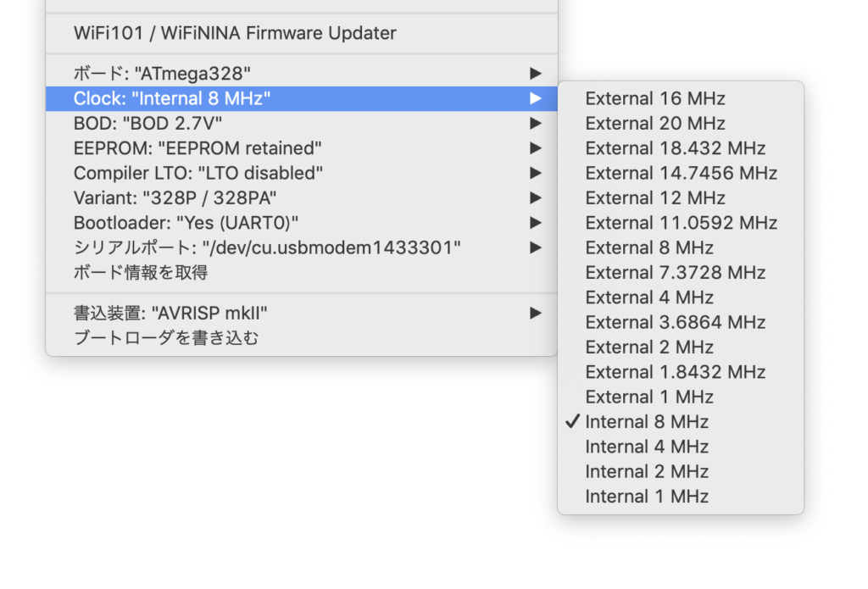
Task: Choose External 20 MHz clock option
Action: [x=654, y=124]
